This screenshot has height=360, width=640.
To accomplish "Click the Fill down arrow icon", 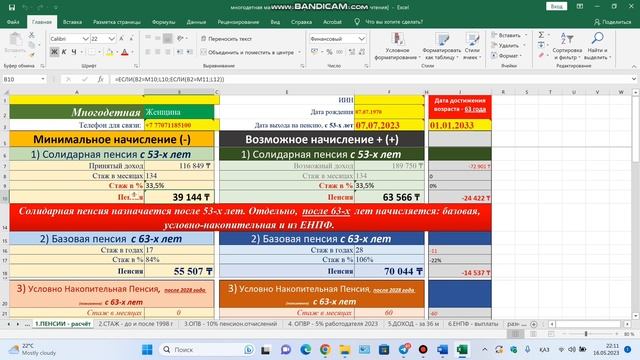I will (x=541, y=44).
